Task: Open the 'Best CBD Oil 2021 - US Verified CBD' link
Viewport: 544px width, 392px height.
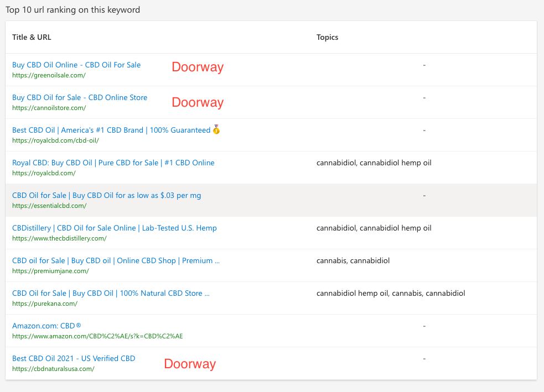Action: (x=74, y=358)
